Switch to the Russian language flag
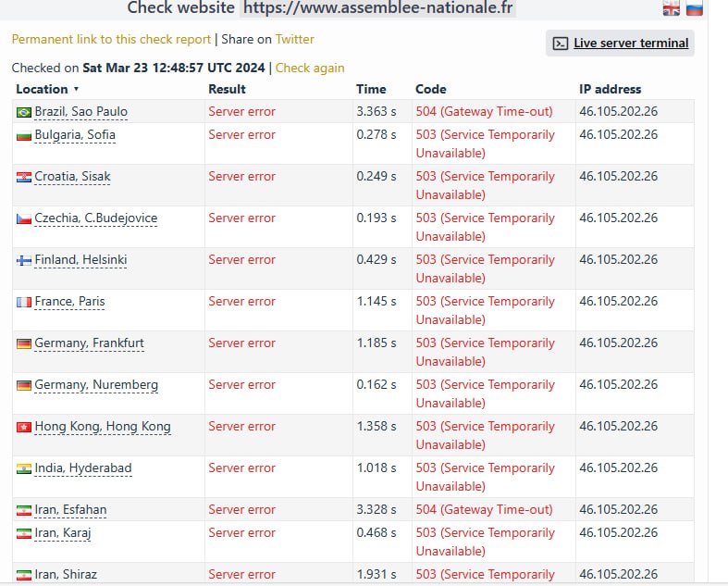This screenshot has height=586, width=728. point(694,8)
